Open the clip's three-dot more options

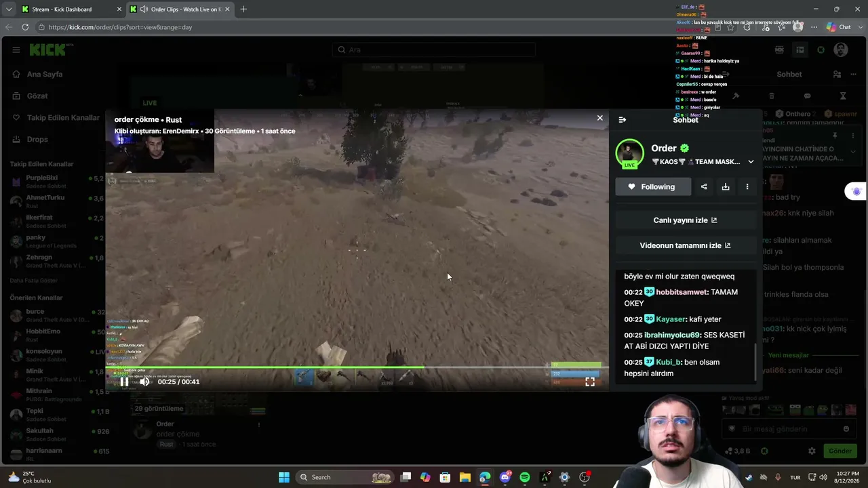pos(747,186)
